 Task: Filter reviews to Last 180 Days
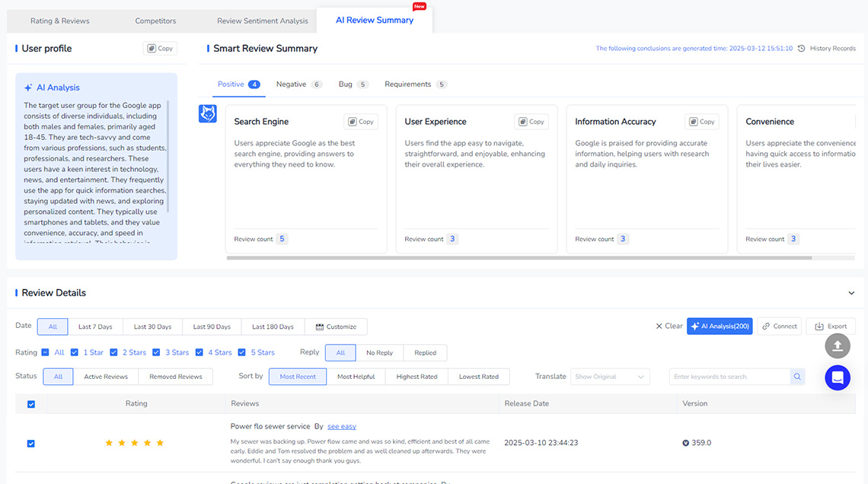tap(273, 327)
